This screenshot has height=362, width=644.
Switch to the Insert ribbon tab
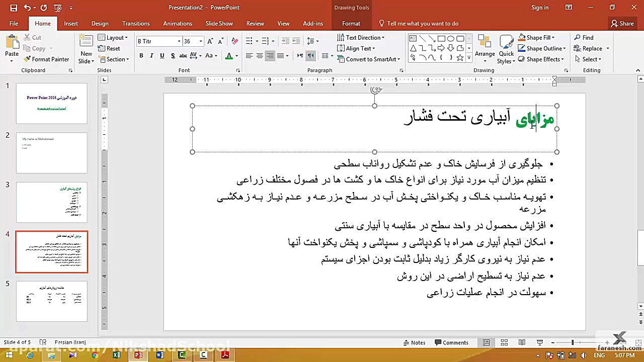(x=71, y=23)
